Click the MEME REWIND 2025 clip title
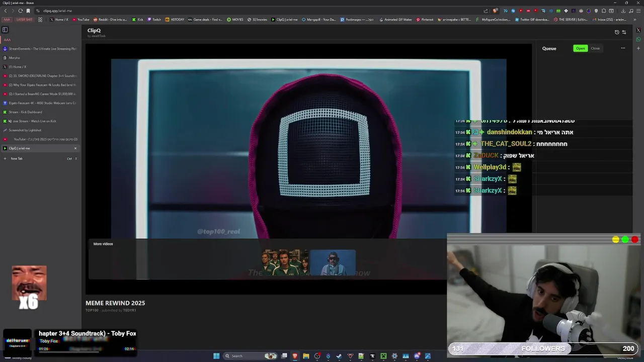Image resolution: width=644 pixels, height=362 pixels. (115, 303)
